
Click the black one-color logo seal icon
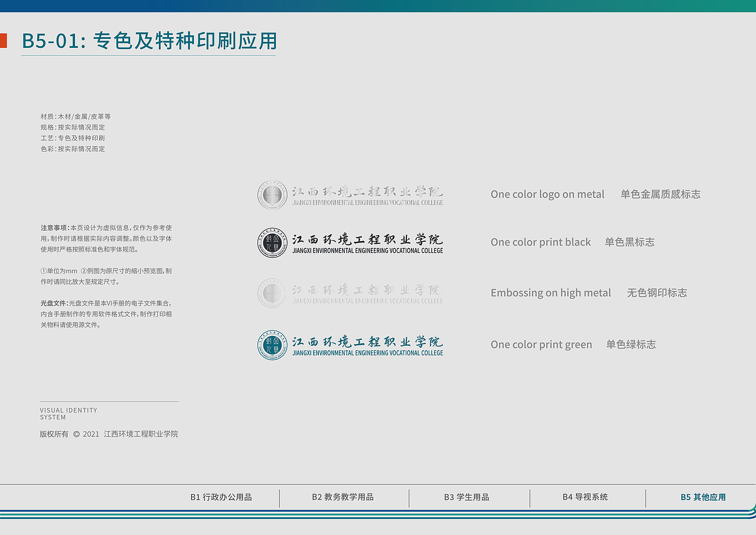click(x=271, y=242)
